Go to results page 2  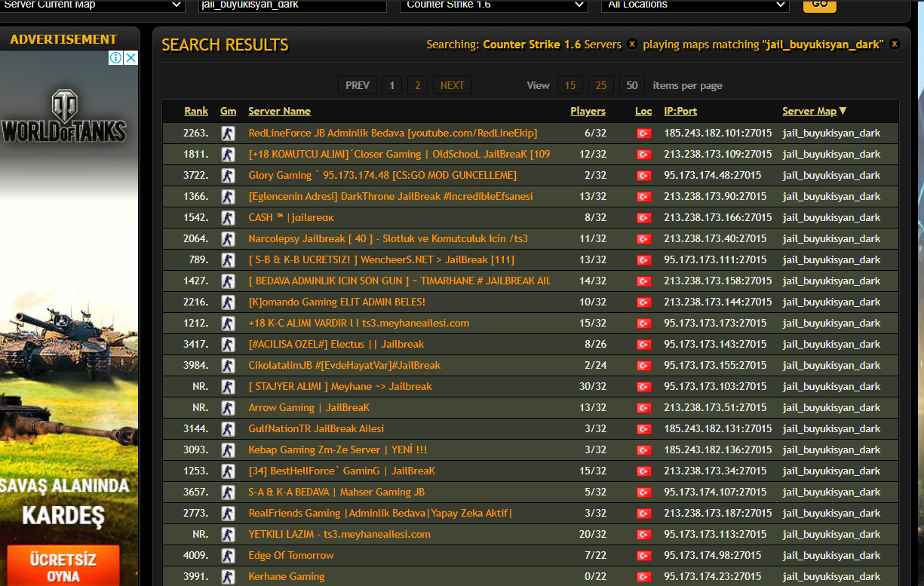pos(418,85)
